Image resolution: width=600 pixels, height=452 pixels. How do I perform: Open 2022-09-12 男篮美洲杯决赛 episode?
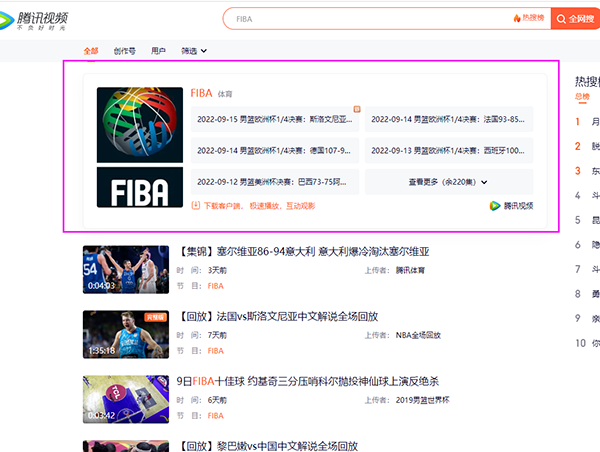pyautogui.click(x=275, y=182)
